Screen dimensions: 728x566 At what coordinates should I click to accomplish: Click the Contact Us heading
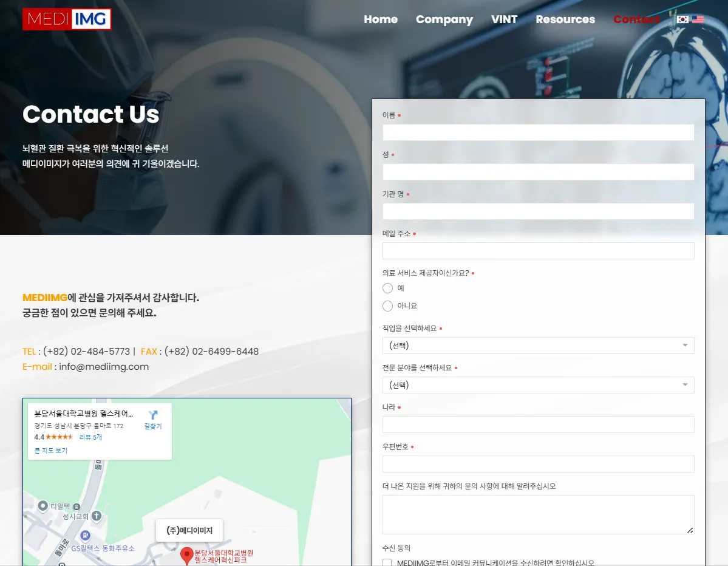pos(91,114)
